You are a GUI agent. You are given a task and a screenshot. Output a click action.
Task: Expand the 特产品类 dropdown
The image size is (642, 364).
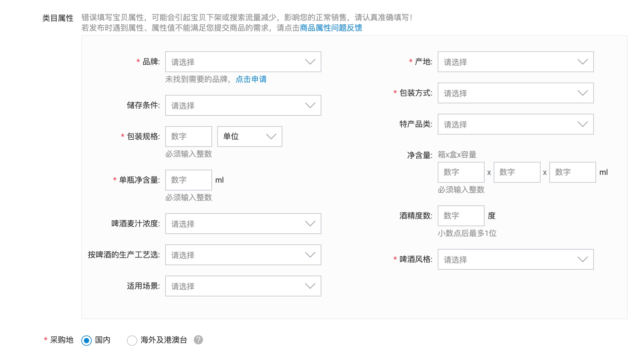point(515,124)
